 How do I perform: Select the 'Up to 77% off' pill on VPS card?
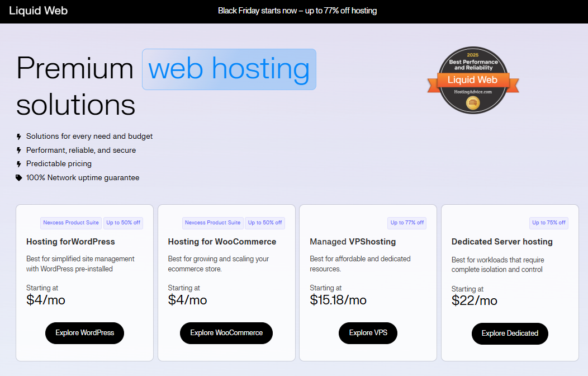pos(407,223)
